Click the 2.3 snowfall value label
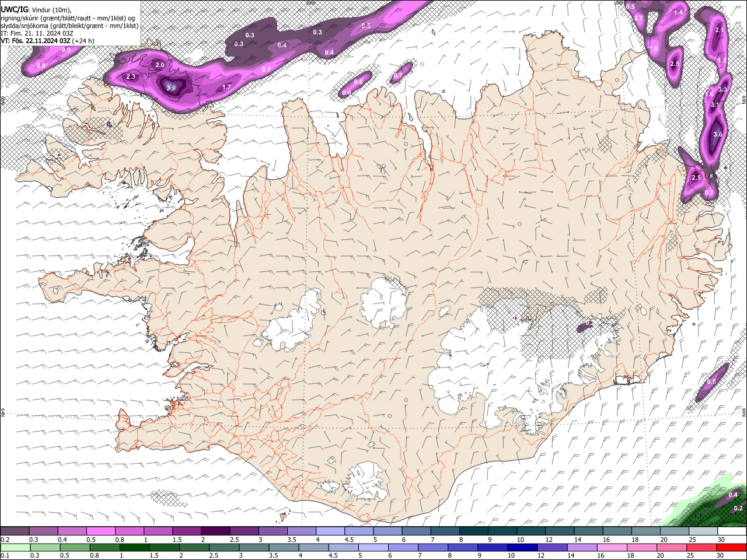The height and width of the screenshot is (560, 747). point(131,76)
